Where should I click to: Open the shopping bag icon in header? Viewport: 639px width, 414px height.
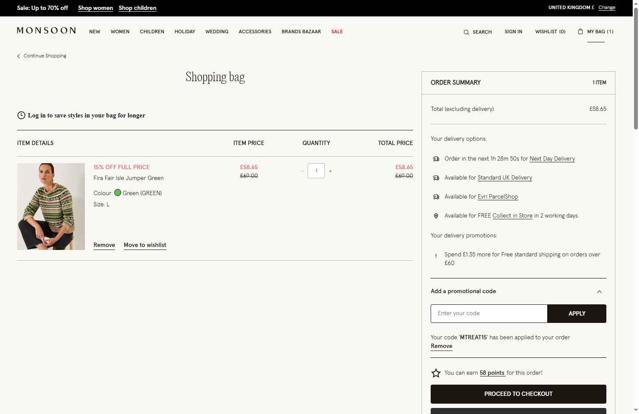click(580, 31)
